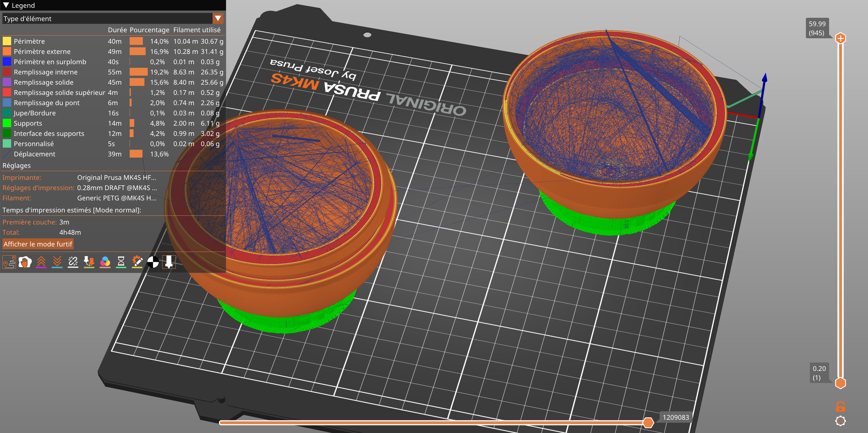Toggle center of gravity marker icon
This screenshot has width=868, height=433.
click(153, 262)
